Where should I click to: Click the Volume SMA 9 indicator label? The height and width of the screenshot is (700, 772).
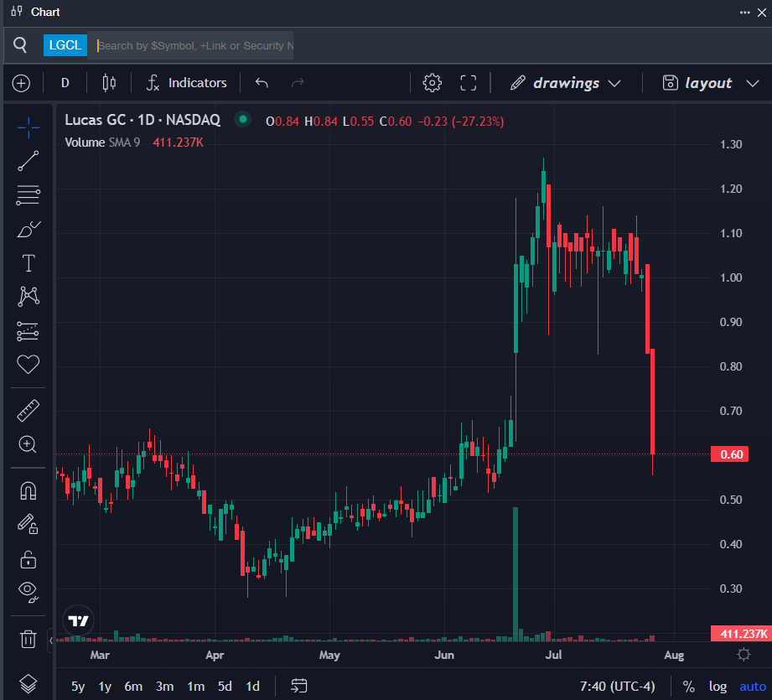click(x=102, y=143)
